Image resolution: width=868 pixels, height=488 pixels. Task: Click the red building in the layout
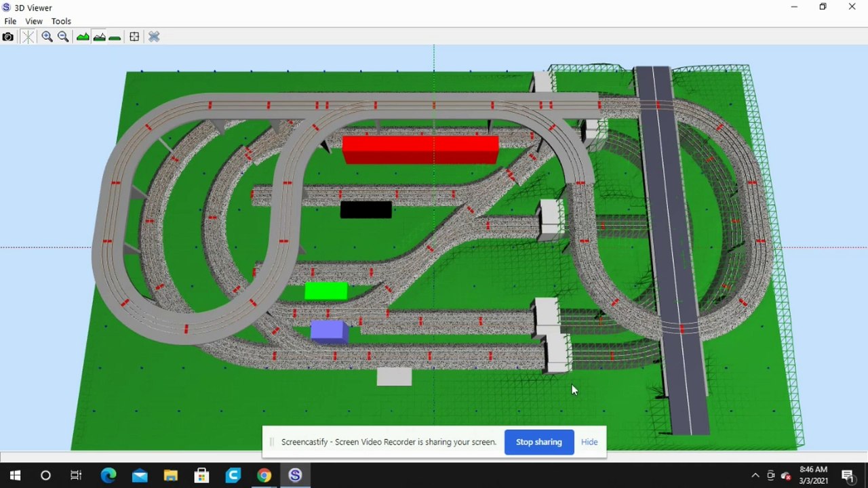420,149
